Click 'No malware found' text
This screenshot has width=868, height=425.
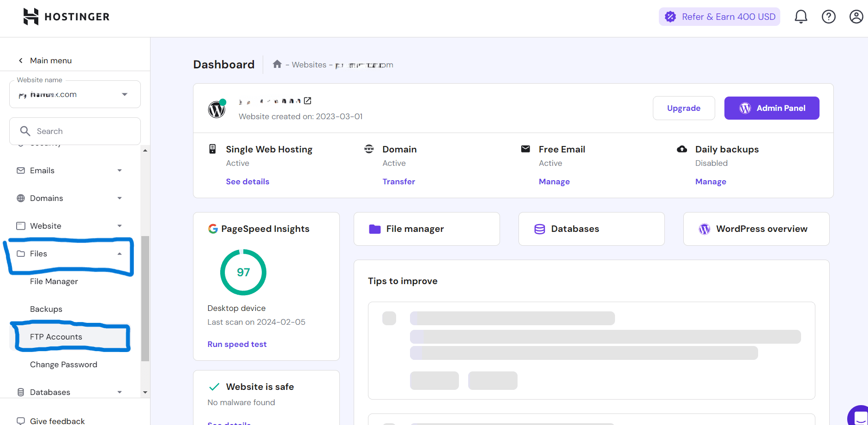coord(241,402)
